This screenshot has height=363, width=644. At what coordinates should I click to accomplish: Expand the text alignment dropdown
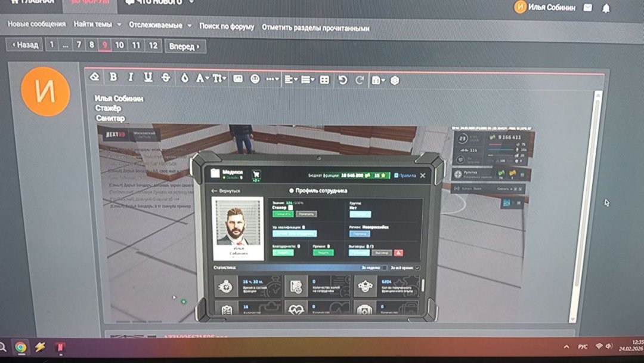coord(290,79)
